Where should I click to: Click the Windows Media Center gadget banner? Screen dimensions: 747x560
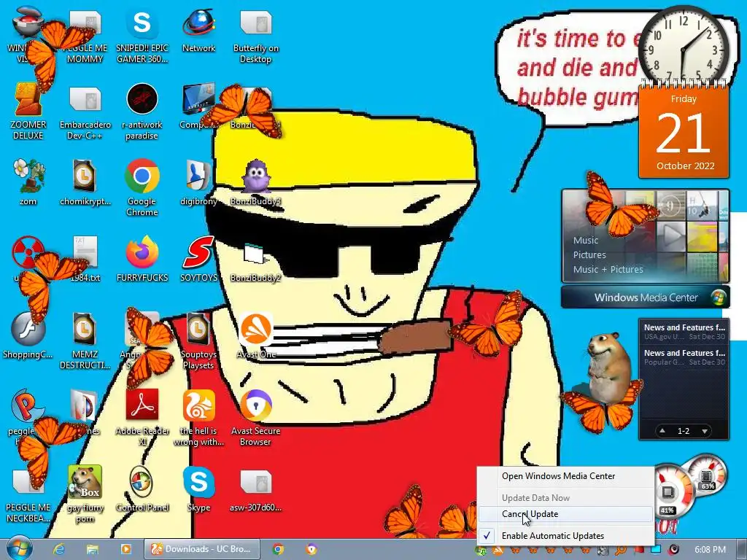pyautogui.click(x=646, y=297)
